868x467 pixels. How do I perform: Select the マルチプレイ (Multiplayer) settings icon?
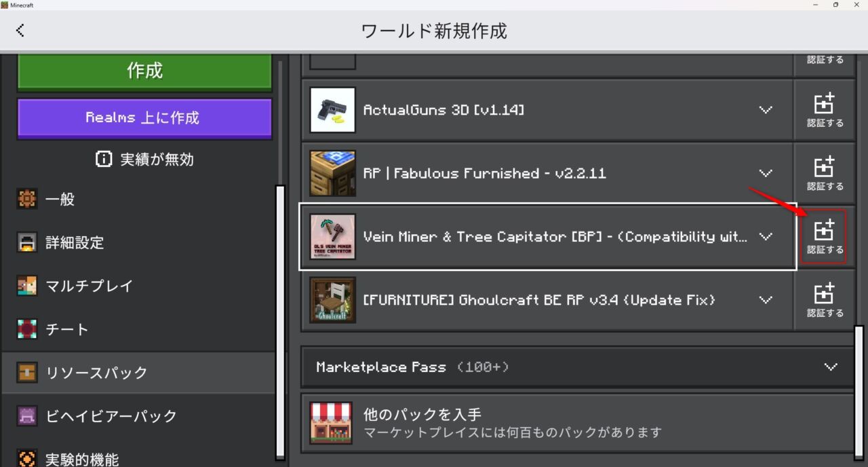[x=26, y=286]
